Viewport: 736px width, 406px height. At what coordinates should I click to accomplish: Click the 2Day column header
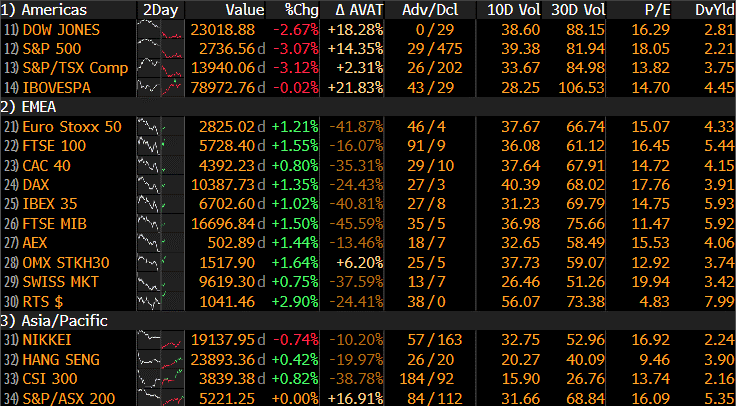160,10
